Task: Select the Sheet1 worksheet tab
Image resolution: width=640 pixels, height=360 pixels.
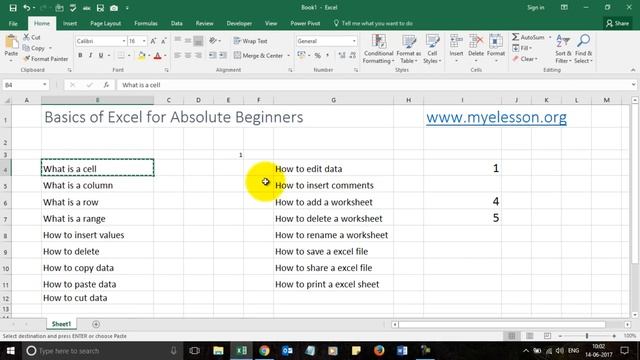Action: click(61, 324)
